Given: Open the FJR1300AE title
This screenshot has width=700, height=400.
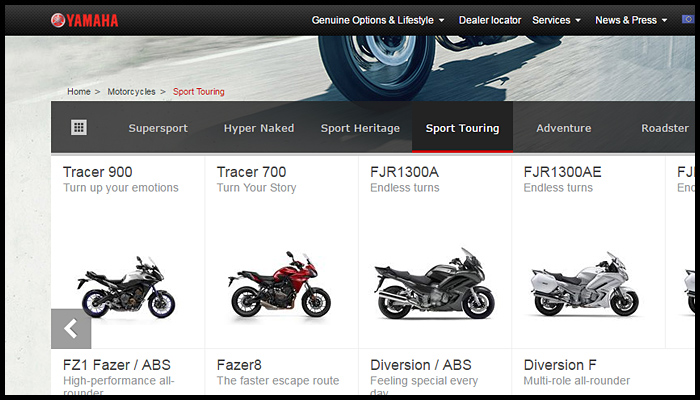Looking at the screenshot, I should (x=562, y=172).
